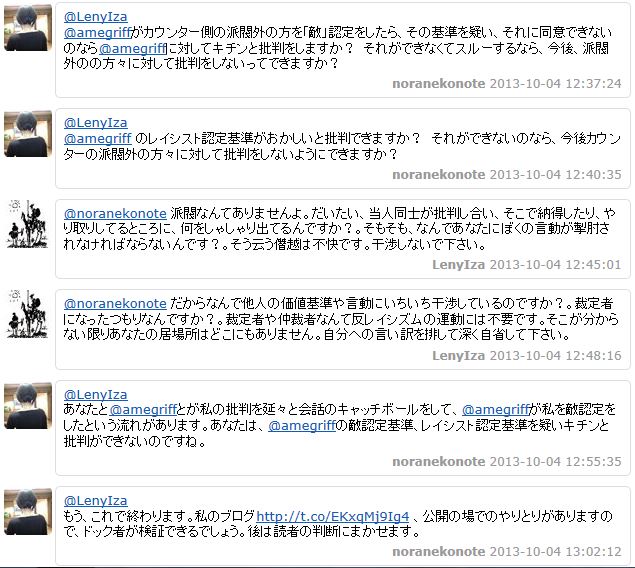635x568 pixels.
Task: Open the @noranekonote mention in the 12:48:16 tweet
Action: coord(115,304)
